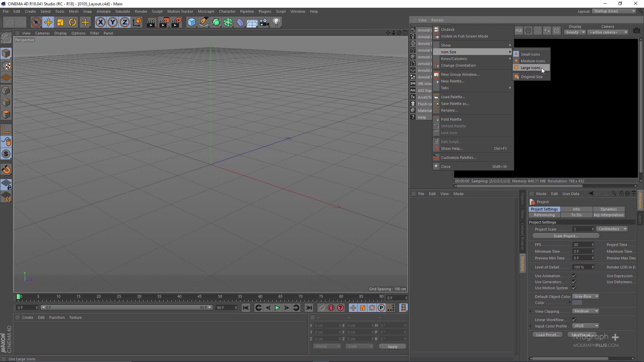Toggle Use Motion System off
The width and height of the screenshot is (644, 362).
point(574,288)
